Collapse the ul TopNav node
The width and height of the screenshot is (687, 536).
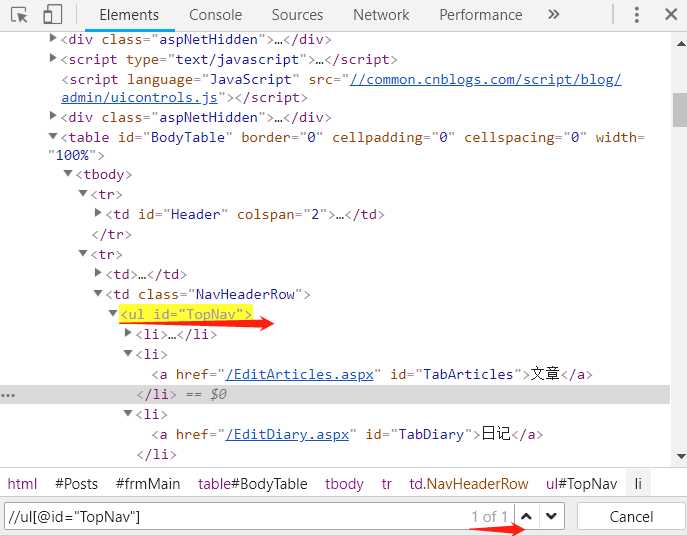click(113, 313)
